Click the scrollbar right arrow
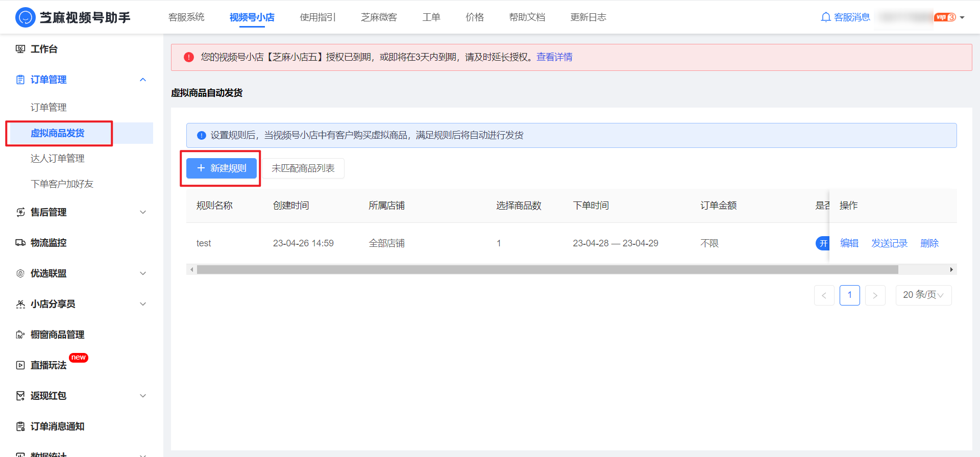This screenshot has width=980, height=457. (x=951, y=269)
